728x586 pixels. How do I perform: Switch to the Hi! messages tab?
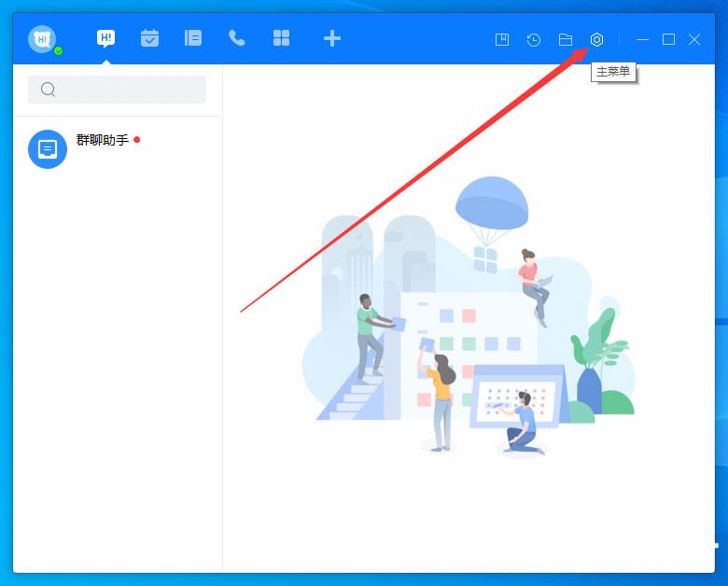[x=105, y=38]
